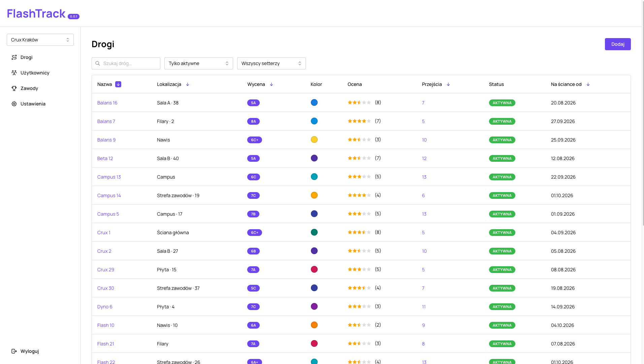
Task: Click date 20.08.2026
Action: [x=563, y=103]
